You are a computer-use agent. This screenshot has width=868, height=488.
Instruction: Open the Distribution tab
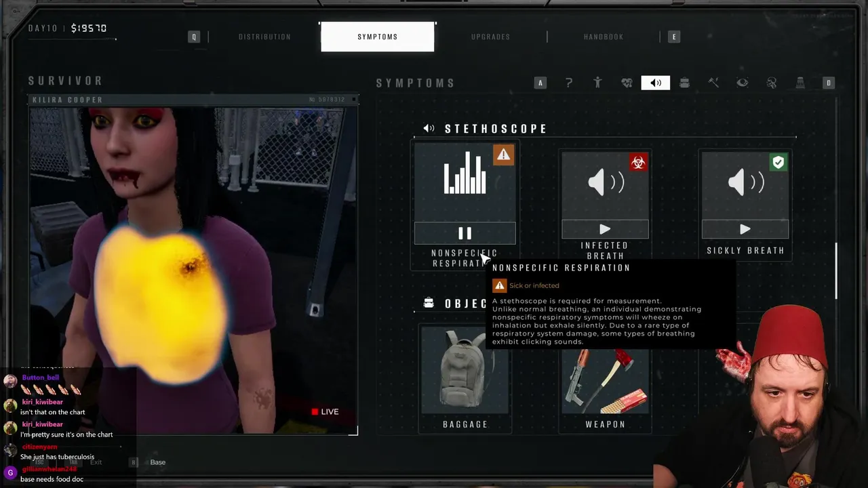[264, 37]
